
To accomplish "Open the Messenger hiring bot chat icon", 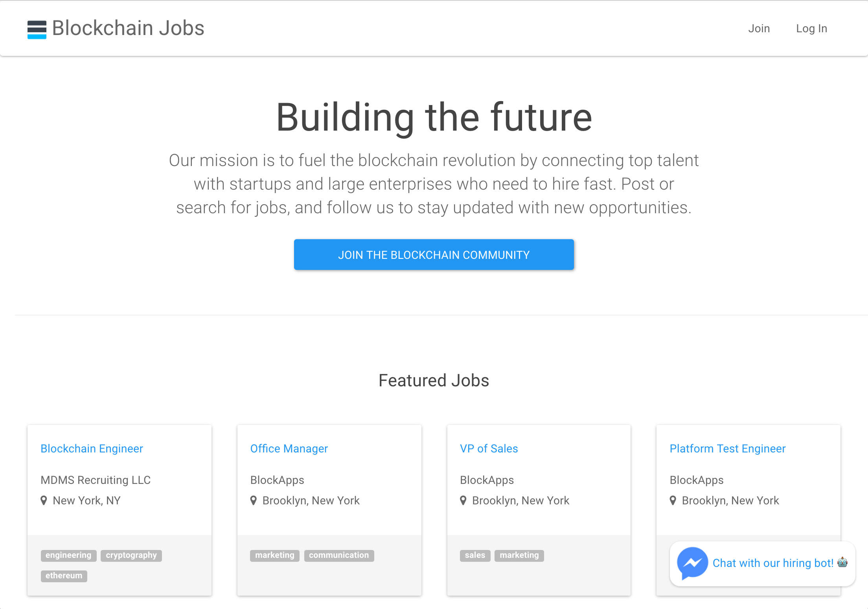I will point(693,563).
